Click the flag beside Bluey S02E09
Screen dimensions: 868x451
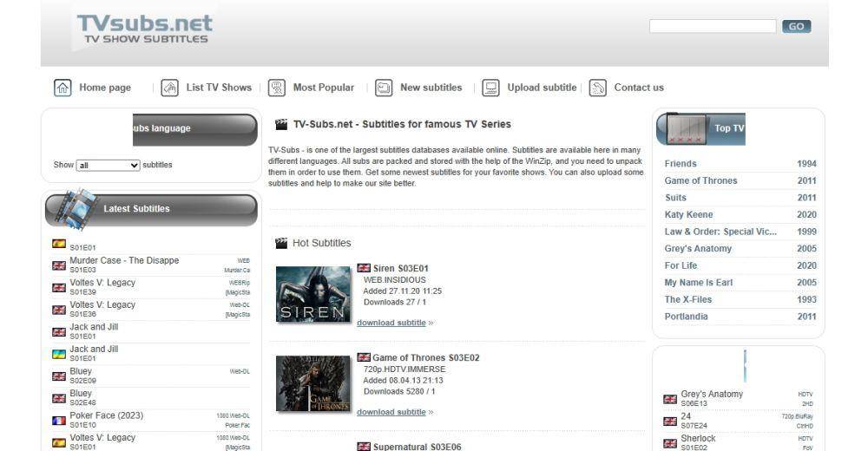click(x=59, y=376)
